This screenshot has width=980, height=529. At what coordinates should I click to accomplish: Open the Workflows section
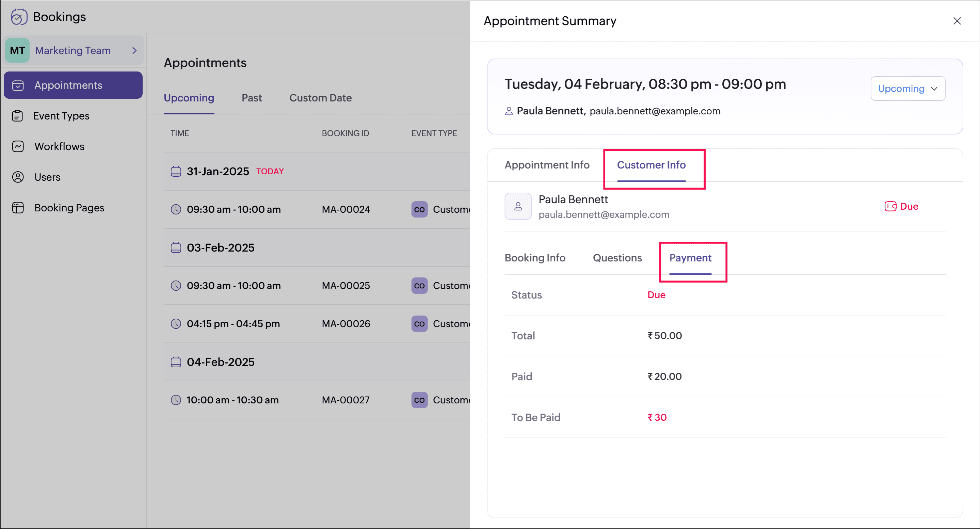tap(59, 146)
